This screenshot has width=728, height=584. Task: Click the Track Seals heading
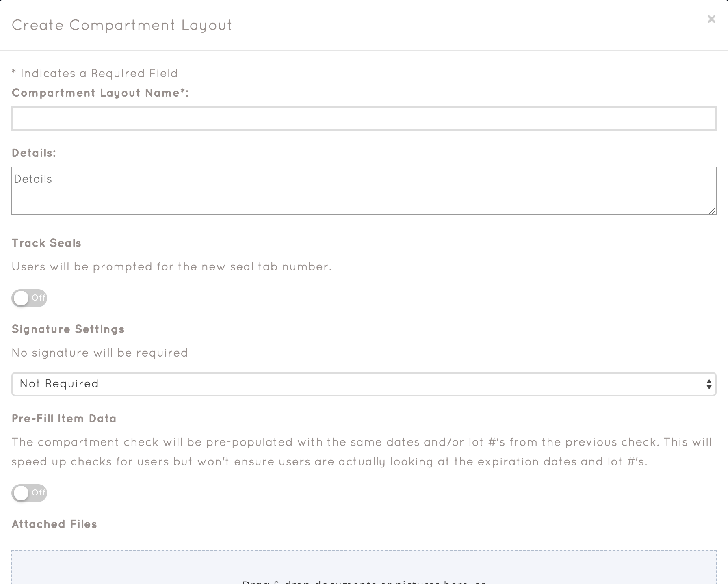(47, 243)
